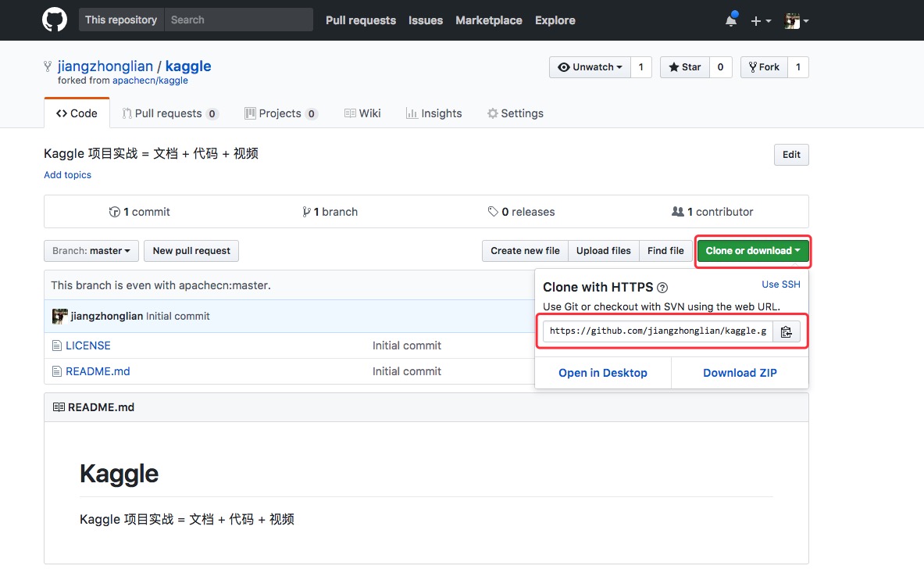Viewport: 924px width, 580px height.
Task: Copy clone URL with clipboard icon
Action: [x=787, y=331]
